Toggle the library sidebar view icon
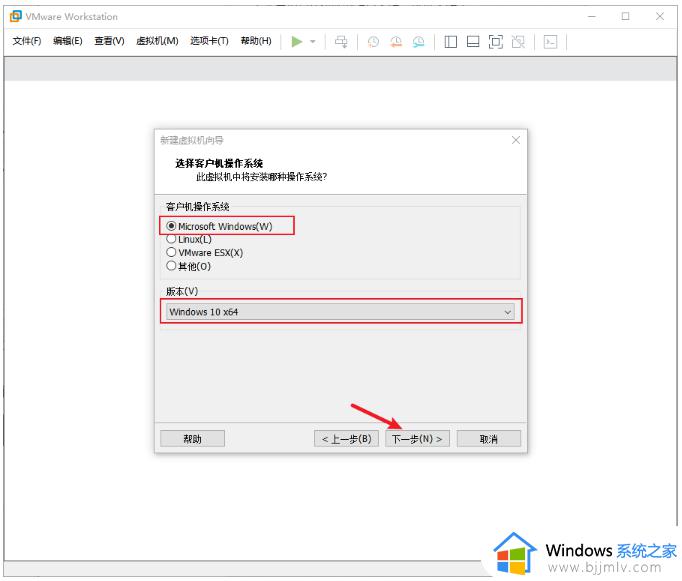The width and height of the screenshot is (682, 581). 451,42
